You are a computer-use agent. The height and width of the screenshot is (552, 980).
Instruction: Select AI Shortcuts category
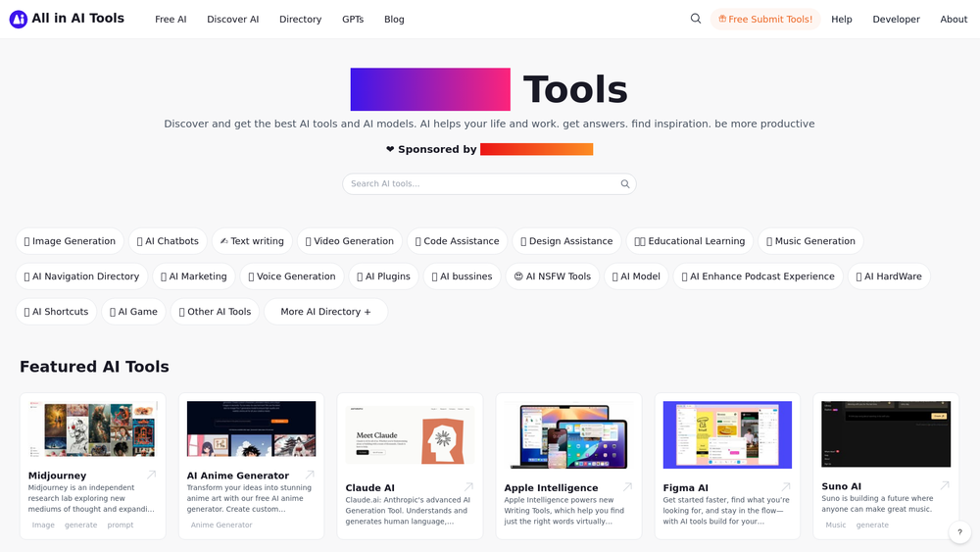pyautogui.click(x=56, y=312)
